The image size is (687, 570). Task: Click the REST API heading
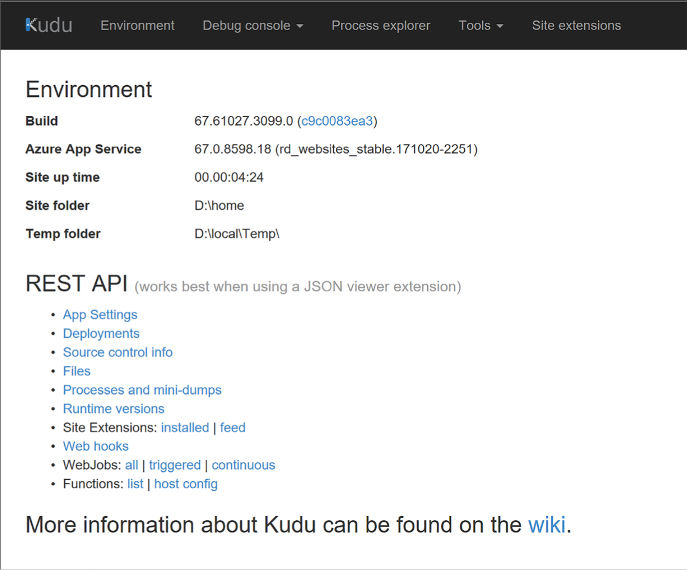[x=77, y=283]
